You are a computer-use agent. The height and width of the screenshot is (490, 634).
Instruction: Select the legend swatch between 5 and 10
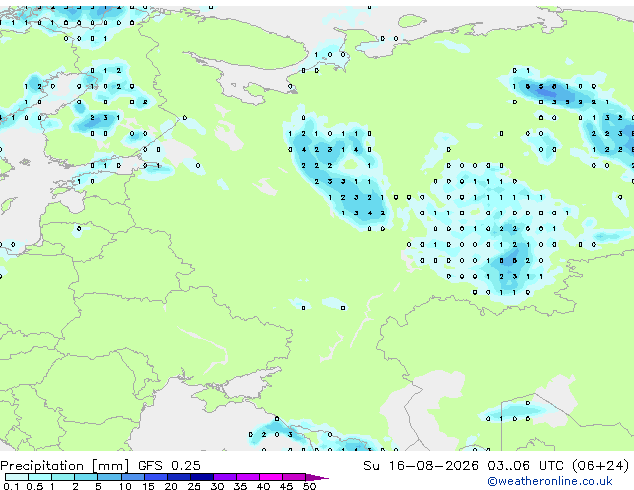110,477
